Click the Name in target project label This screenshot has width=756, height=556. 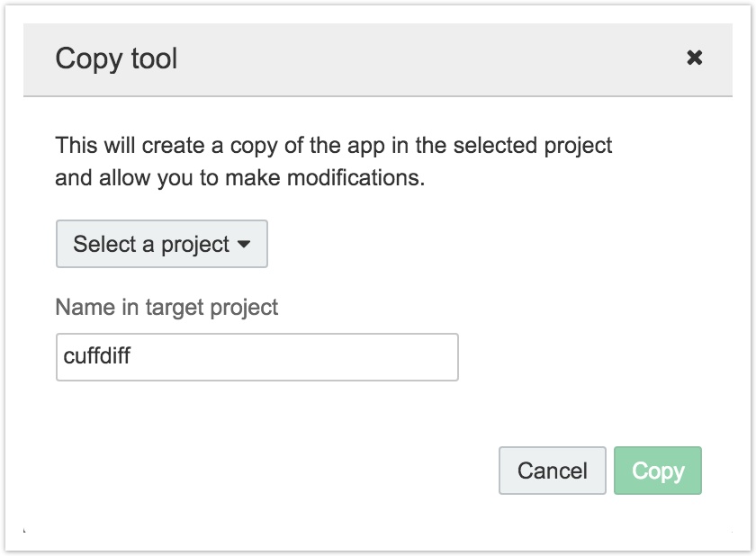(x=166, y=307)
